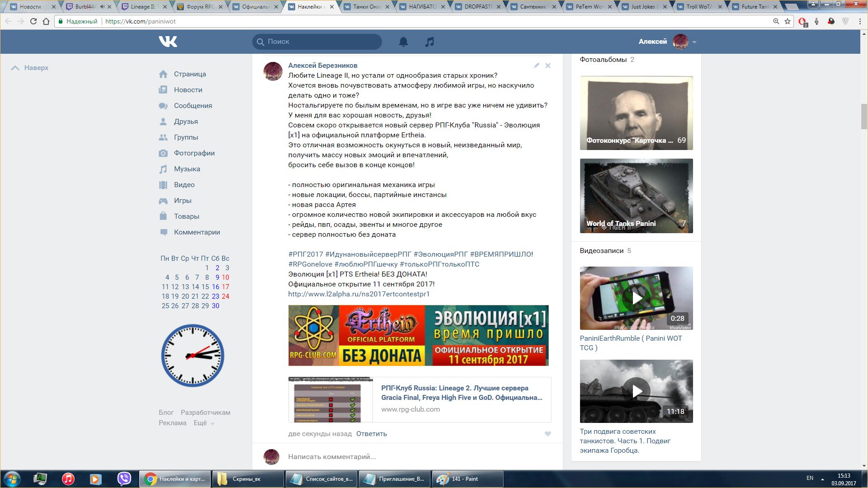868x488 pixels.
Task: Click the EN language indicator
Action: [810, 478]
